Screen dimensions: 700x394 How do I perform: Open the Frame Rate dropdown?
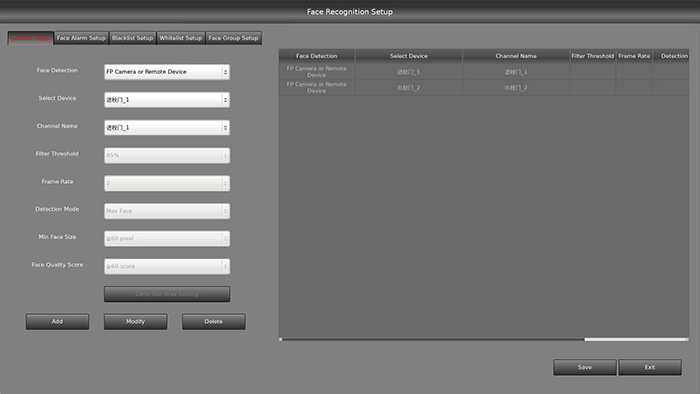coord(167,183)
